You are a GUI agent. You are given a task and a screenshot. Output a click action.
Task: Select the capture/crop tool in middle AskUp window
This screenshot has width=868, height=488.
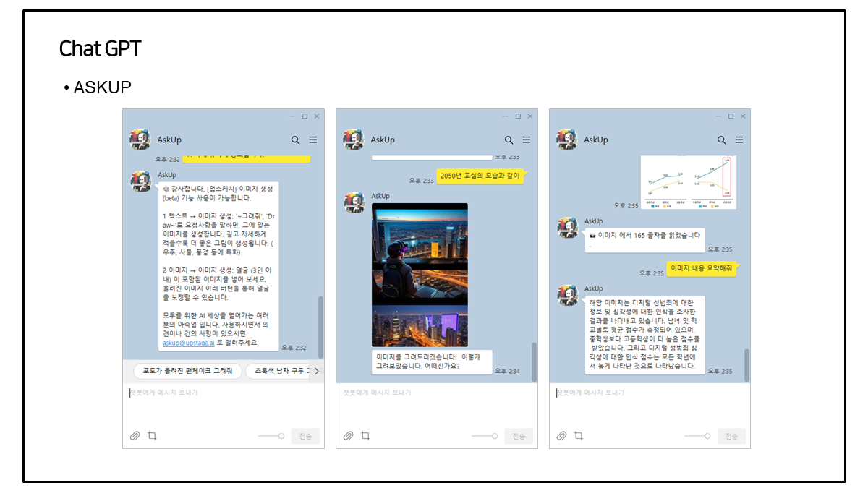(365, 436)
